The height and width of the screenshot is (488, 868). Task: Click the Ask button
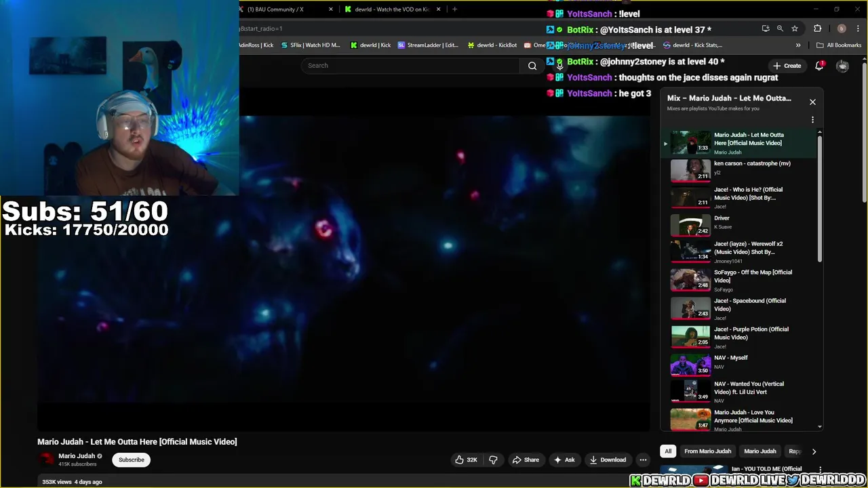coord(564,460)
